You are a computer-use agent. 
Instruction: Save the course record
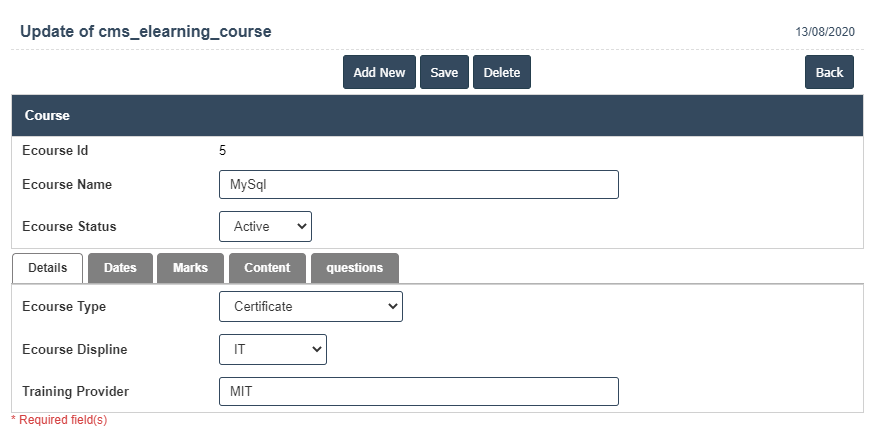(444, 73)
